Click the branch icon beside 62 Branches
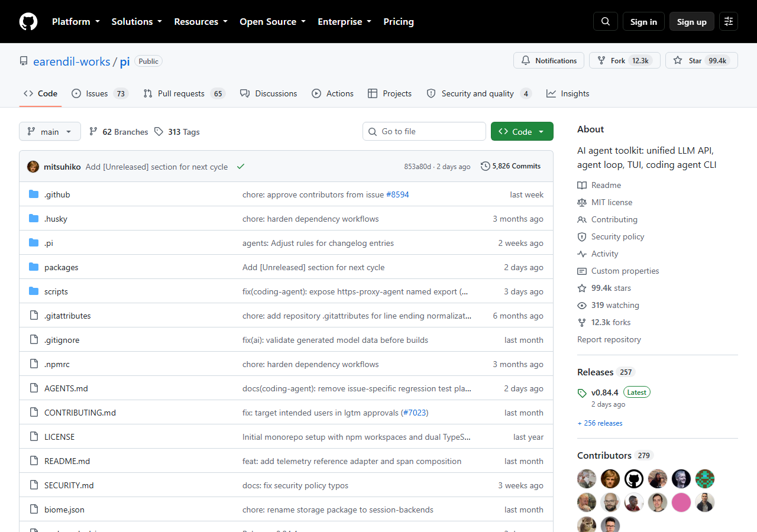 [93, 131]
